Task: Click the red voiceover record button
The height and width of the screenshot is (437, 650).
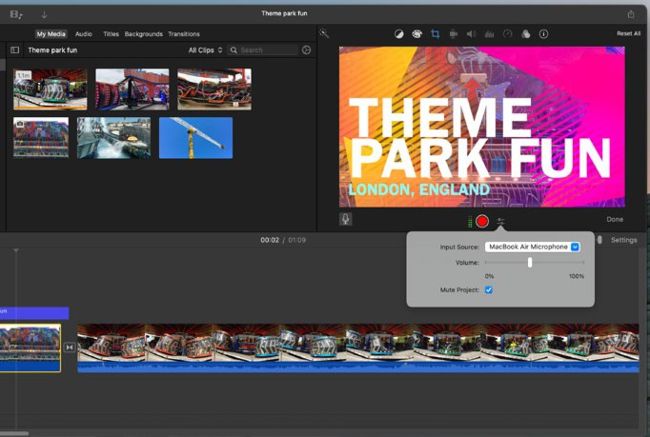Action: point(482,220)
